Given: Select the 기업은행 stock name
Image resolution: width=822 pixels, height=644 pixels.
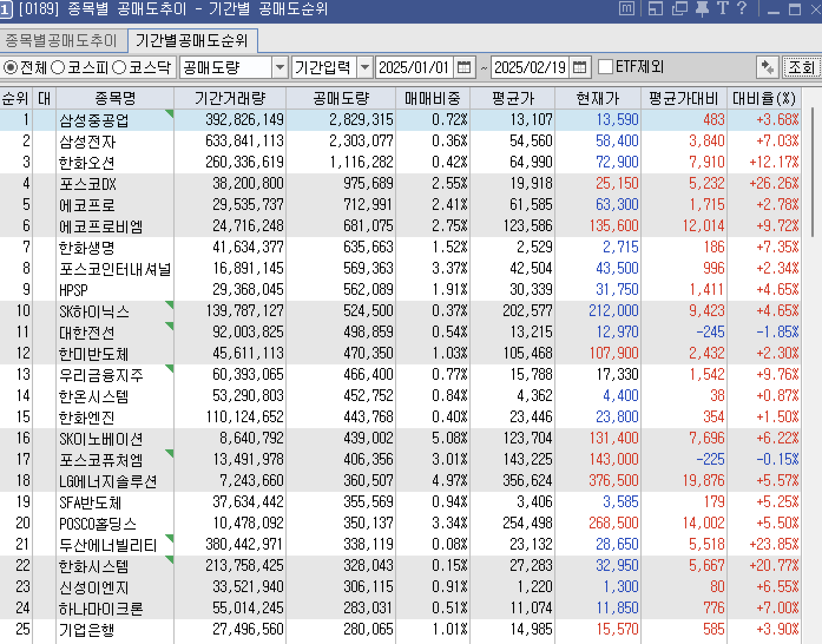Looking at the screenshot, I should [87, 630].
